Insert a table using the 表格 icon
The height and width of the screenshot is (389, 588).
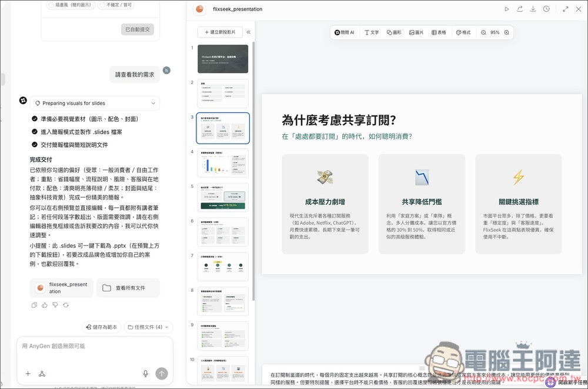(x=439, y=32)
